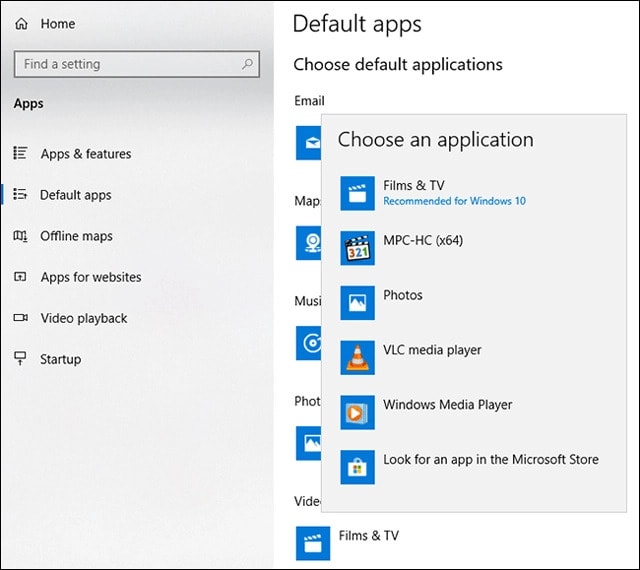
Task: Click the MPC-HC 321 icon
Action: tap(357, 248)
